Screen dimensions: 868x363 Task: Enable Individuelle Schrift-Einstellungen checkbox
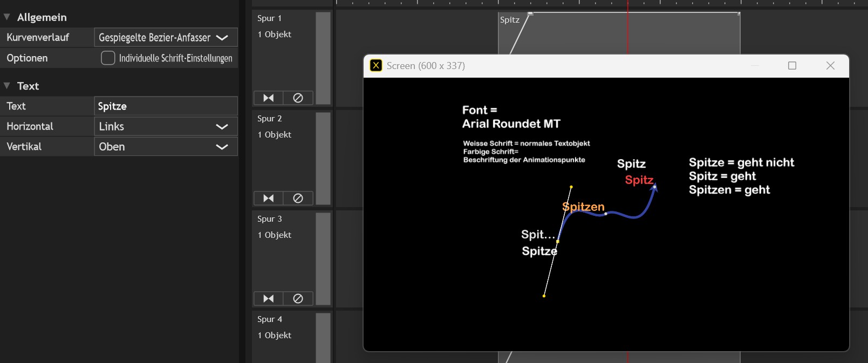coord(108,58)
